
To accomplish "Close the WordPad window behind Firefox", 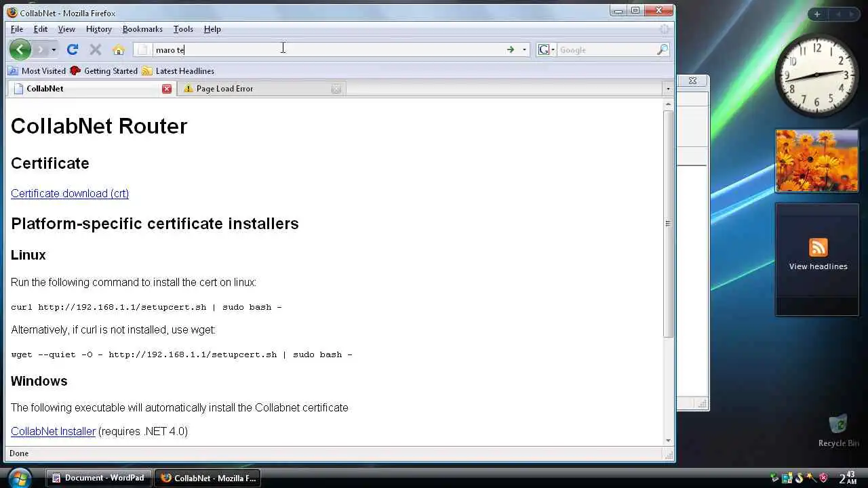I will pyautogui.click(x=692, y=81).
